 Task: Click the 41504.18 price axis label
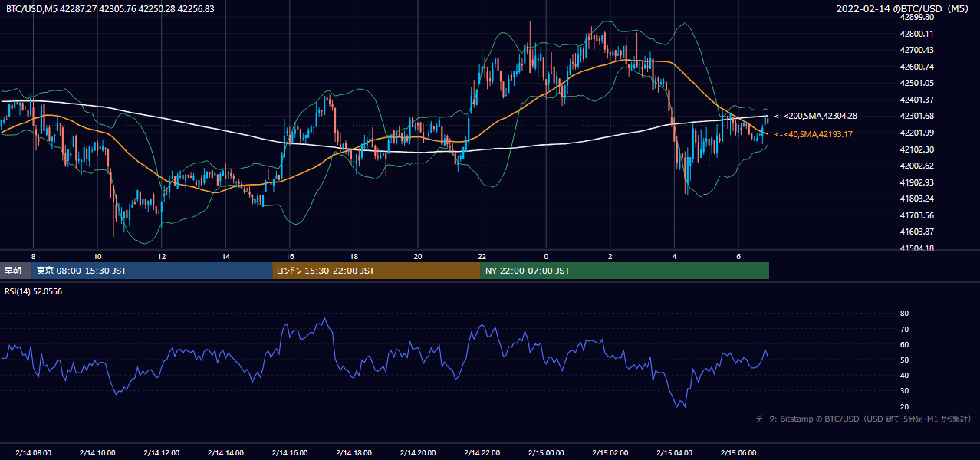916,248
